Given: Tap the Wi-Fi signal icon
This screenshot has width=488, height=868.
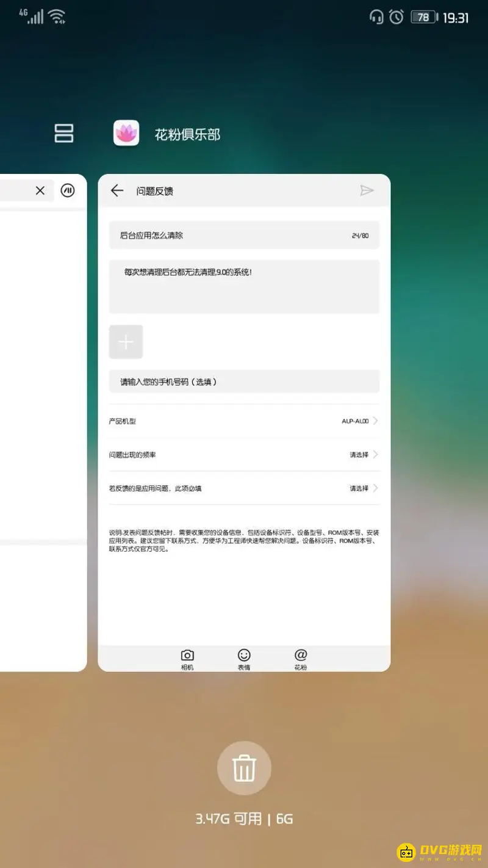Looking at the screenshot, I should pos(57,16).
